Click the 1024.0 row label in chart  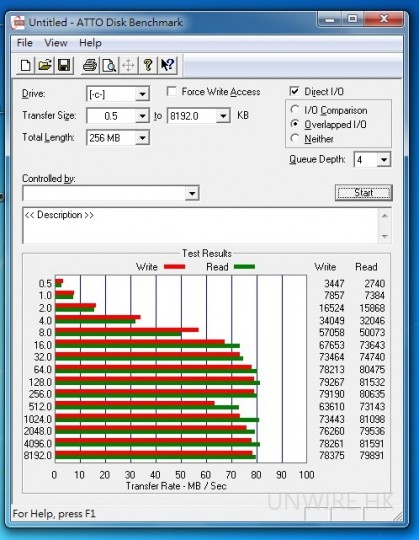38,419
